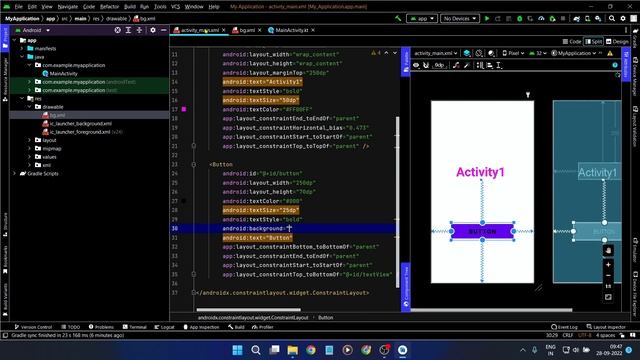Open No Devices dropdown
The width and height of the screenshot is (640, 360).
(x=460, y=18)
